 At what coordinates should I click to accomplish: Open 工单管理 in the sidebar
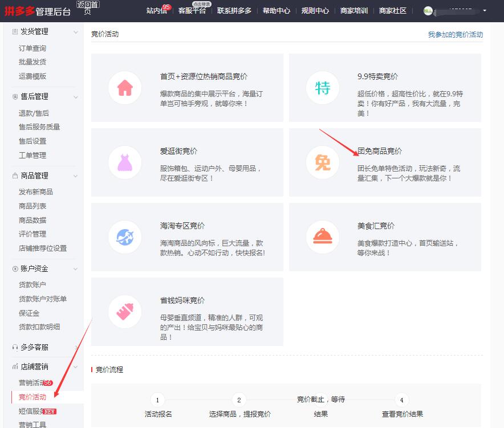tap(32, 155)
